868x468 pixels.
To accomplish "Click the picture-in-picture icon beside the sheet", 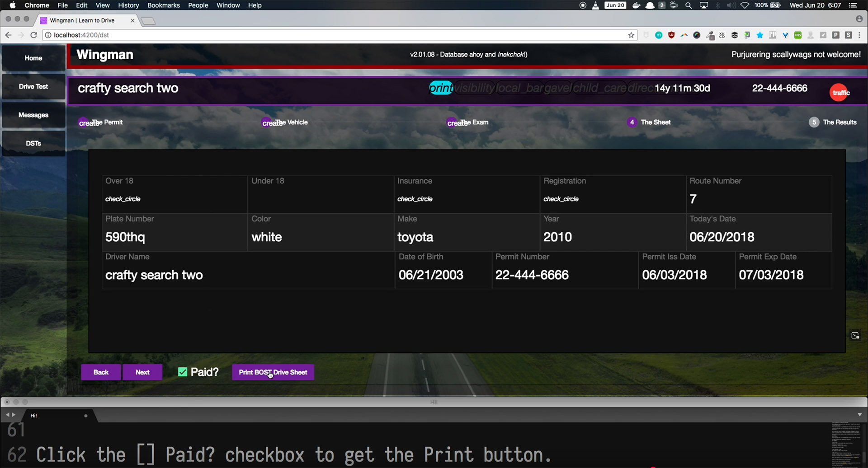I will pyautogui.click(x=855, y=335).
